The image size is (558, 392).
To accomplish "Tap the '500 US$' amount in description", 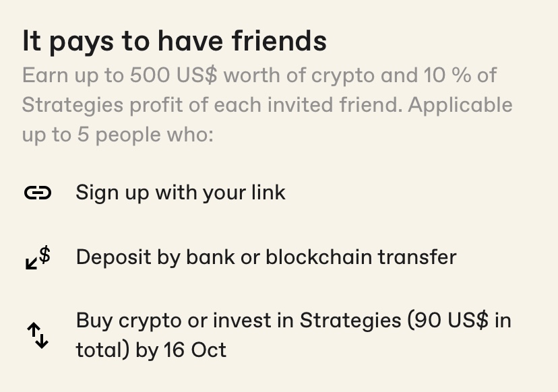I will coord(173,75).
